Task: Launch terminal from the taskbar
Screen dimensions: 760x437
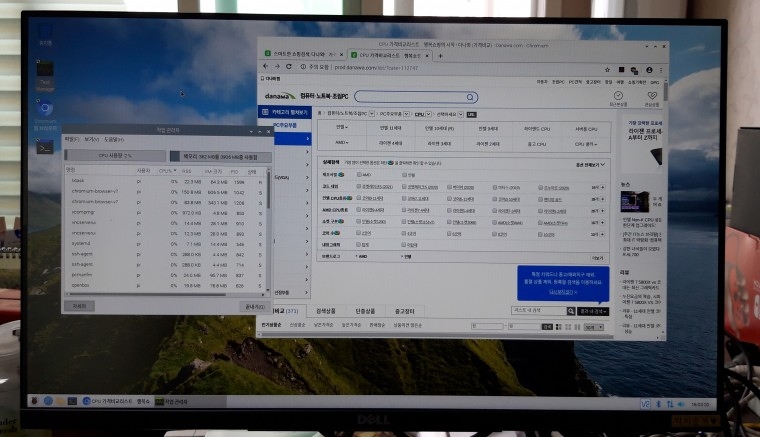Action: 72,401
